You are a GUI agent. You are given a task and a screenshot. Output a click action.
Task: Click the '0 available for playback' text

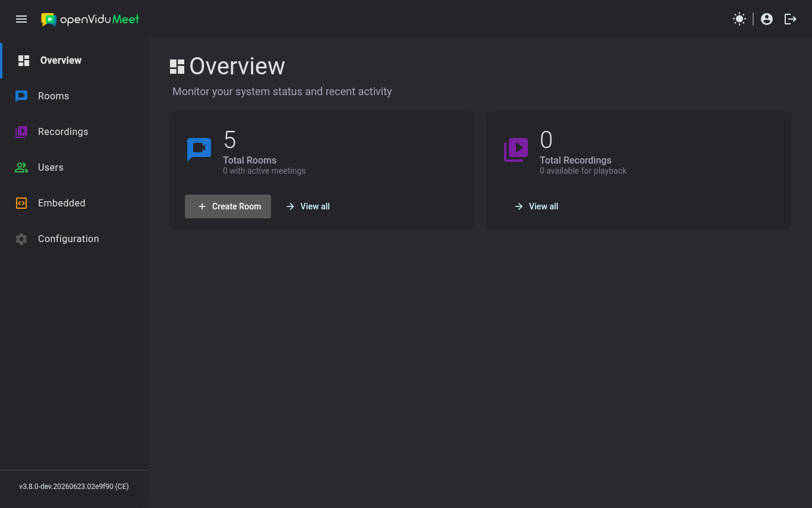(x=583, y=171)
